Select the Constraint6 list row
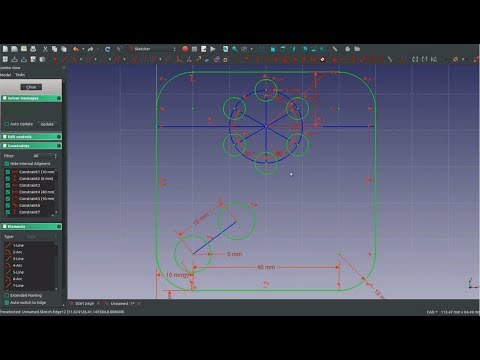480x360 pixels. coord(30,205)
